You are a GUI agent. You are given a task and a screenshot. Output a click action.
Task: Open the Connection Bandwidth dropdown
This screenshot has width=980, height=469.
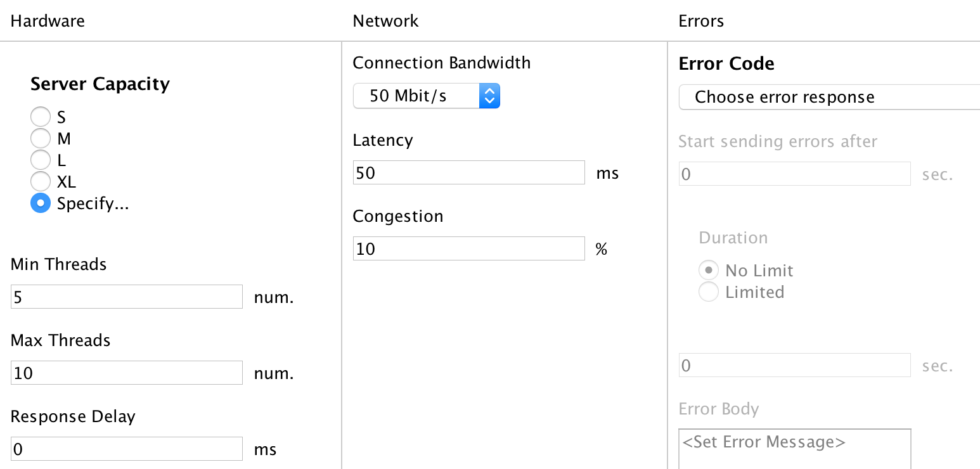426,96
